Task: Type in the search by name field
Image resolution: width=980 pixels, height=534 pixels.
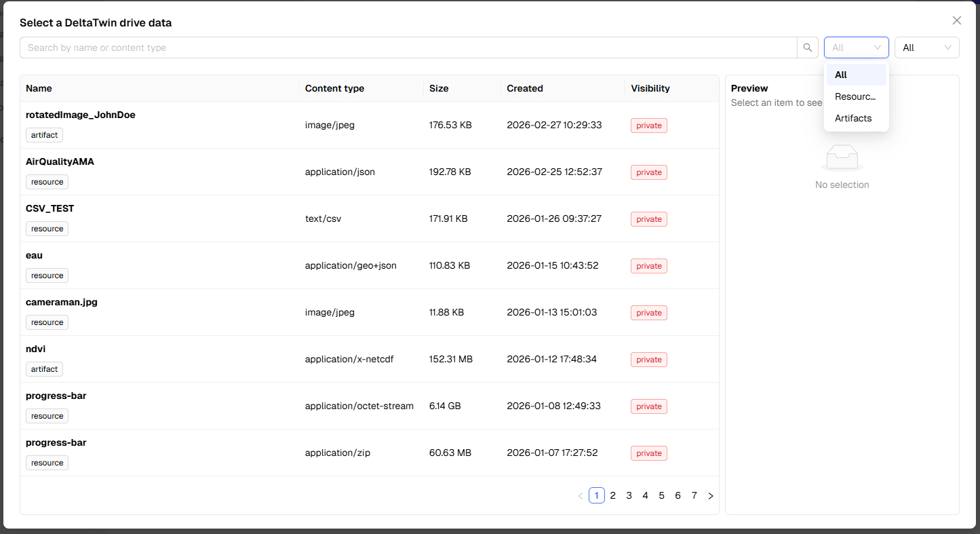Action: tap(407, 47)
